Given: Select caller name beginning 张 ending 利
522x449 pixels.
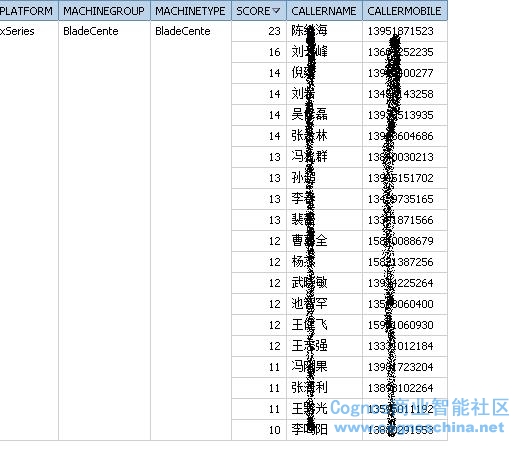Looking at the screenshot, I should pos(309,388).
